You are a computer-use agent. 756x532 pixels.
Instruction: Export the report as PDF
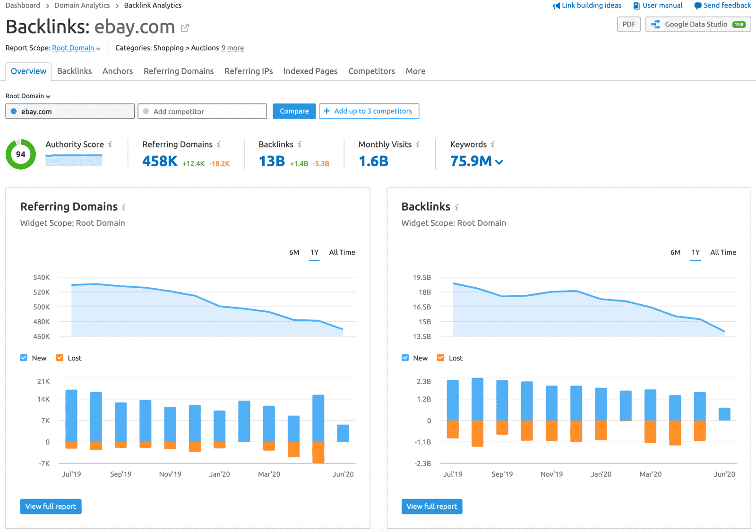coord(628,24)
